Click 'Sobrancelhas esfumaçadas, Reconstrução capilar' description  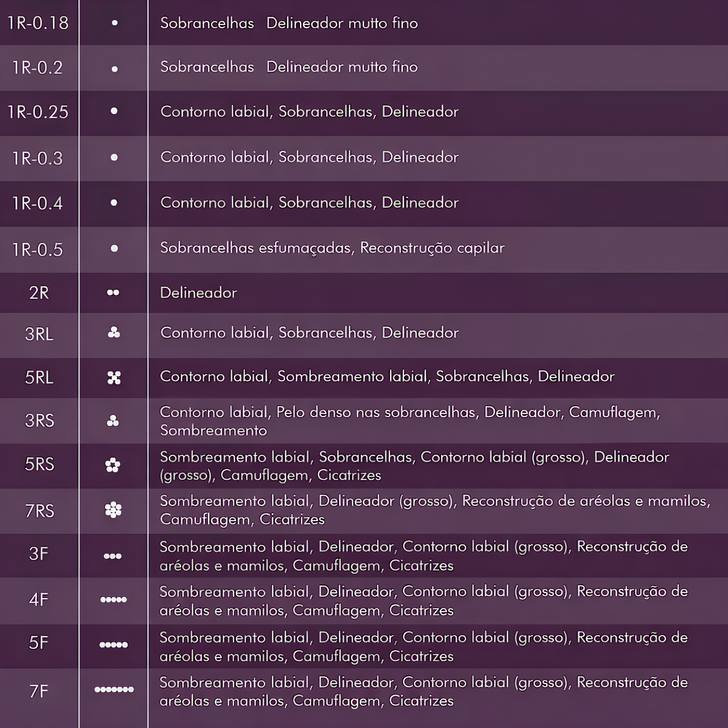click(x=332, y=248)
